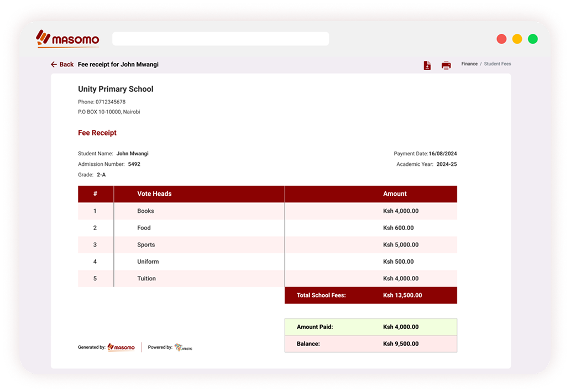Click the green window dot

(532, 39)
